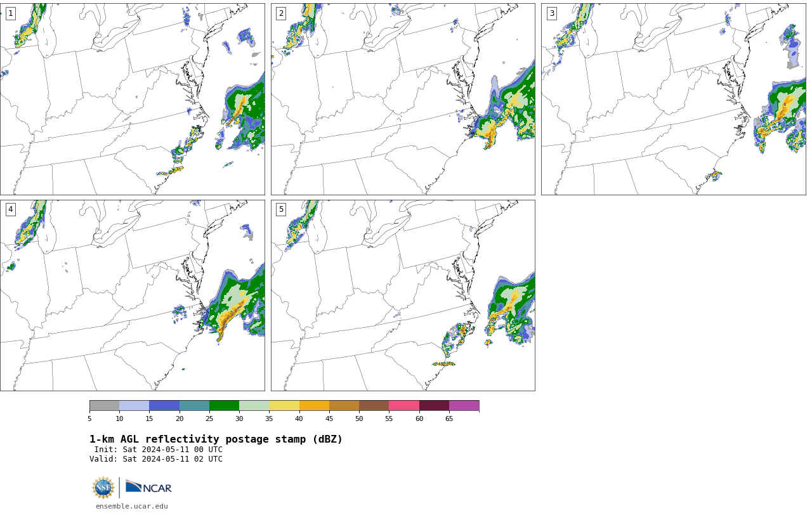This screenshot has width=812, height=513.
Task: Select the yellow 35-40 dBZ swatch
Action: coord(284,406)
